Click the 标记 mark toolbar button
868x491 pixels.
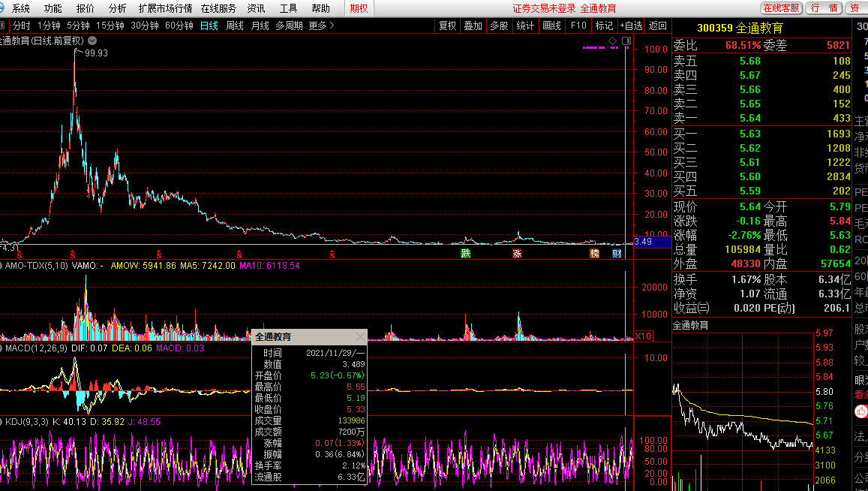click(604, 26)
